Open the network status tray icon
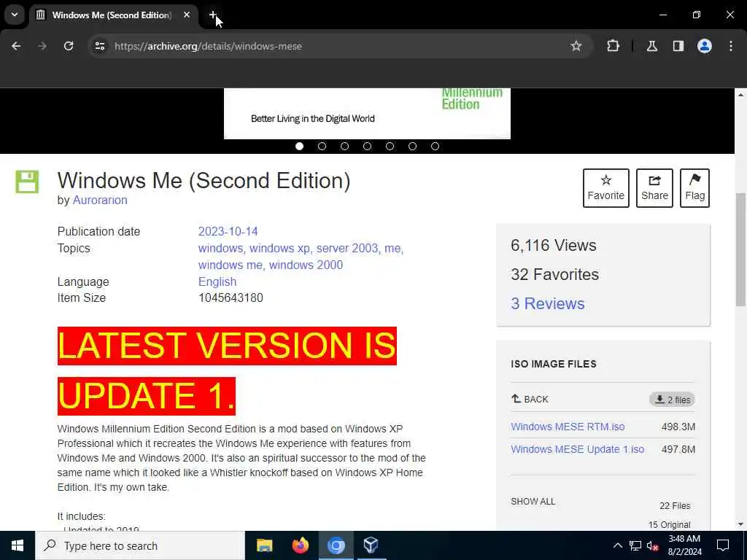Screen dimensions: 747x560 pyautogui.click(x=635, y=545)
